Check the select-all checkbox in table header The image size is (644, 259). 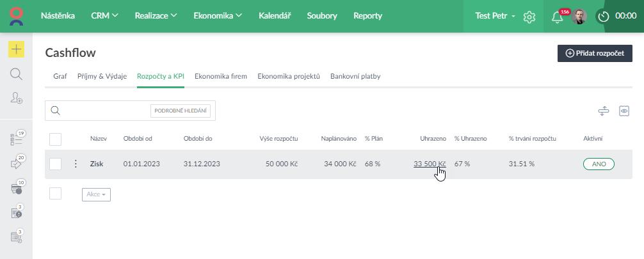[x=55, y=139]
